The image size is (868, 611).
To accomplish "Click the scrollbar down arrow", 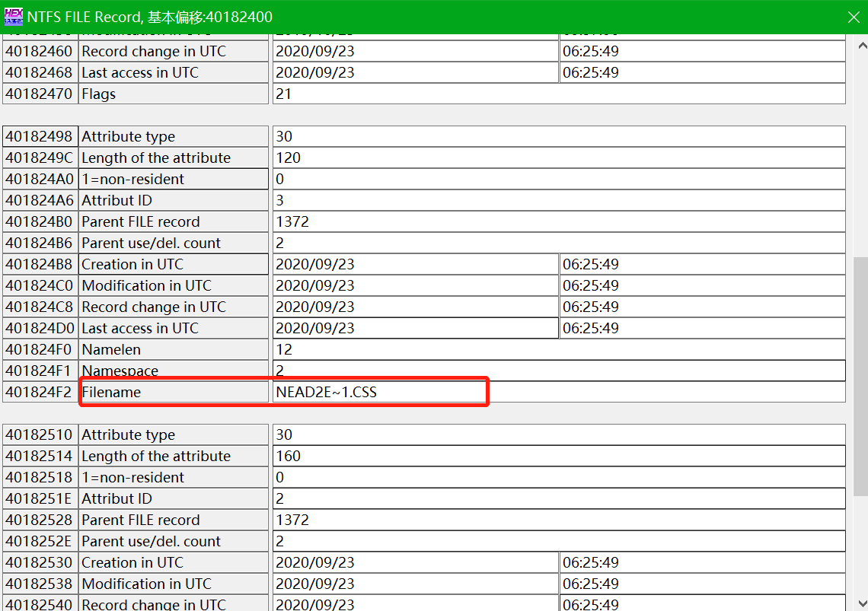I will pos(862,603).
